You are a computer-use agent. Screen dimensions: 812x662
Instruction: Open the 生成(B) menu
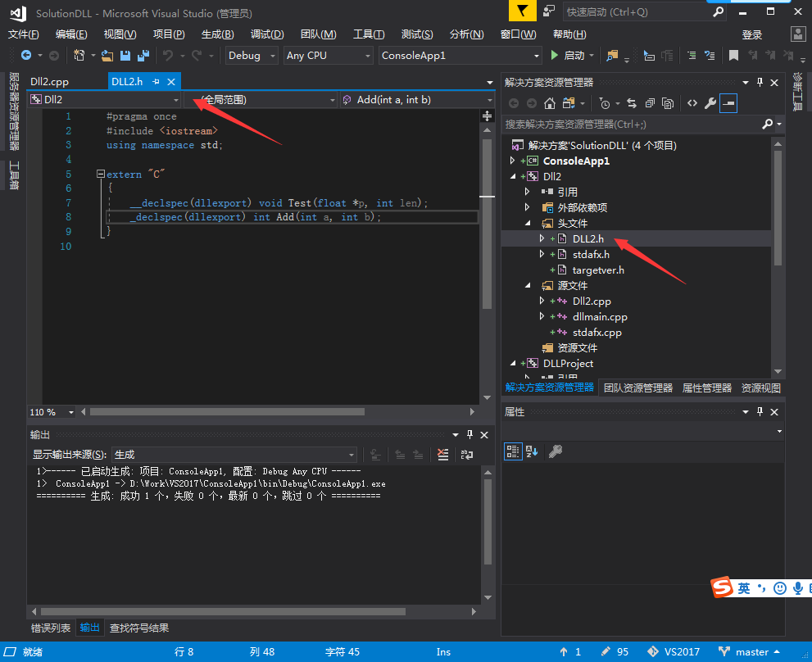(x=217, y=34)
